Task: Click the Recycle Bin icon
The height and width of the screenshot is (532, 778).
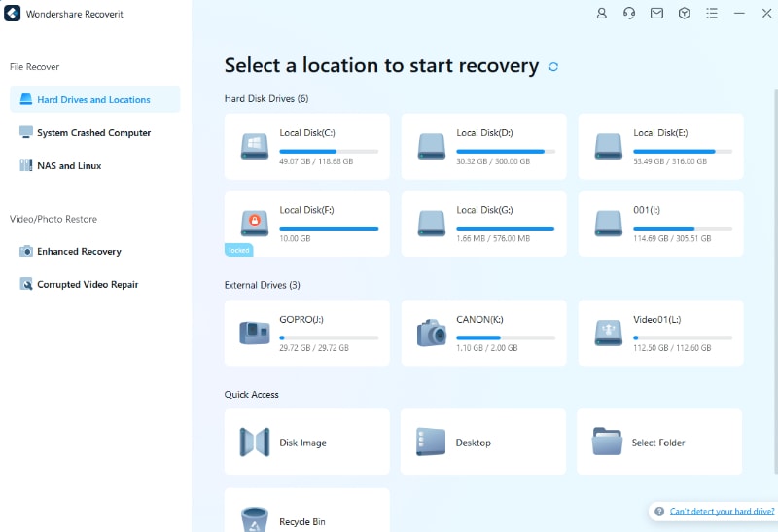Action: click(255, 518)
